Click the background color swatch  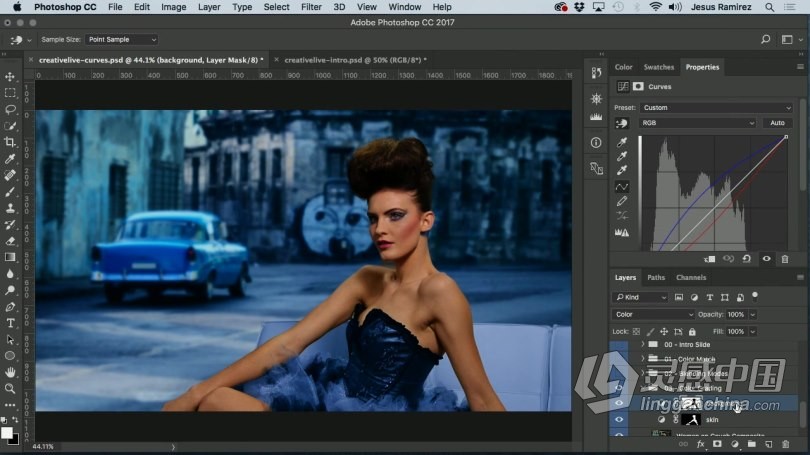coord(15,440)
